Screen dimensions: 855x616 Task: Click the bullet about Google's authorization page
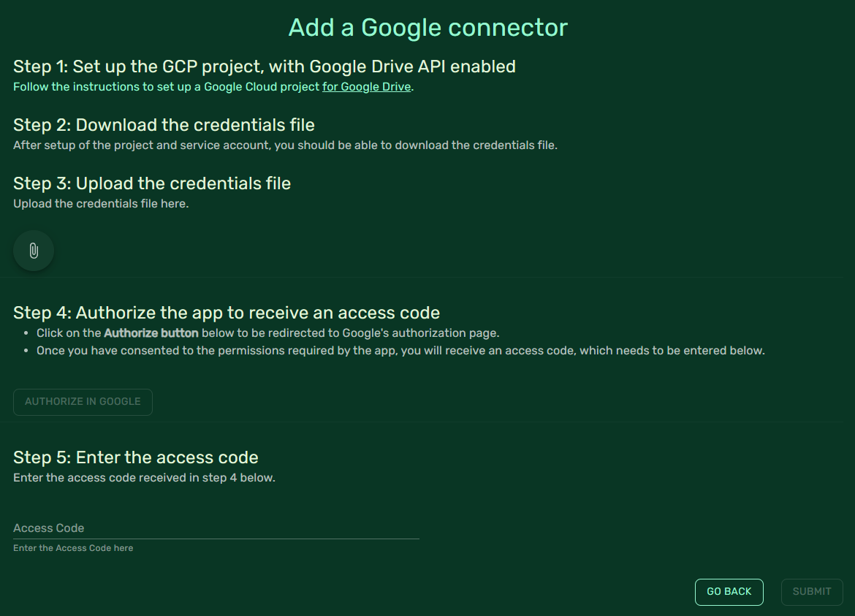pyautogui.click(x=267, y=333)
